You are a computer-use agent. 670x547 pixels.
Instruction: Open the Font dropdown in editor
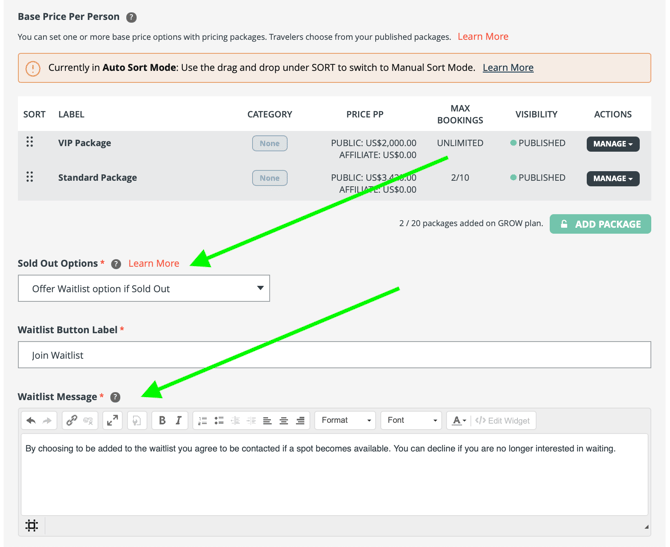tap(411, 421)
